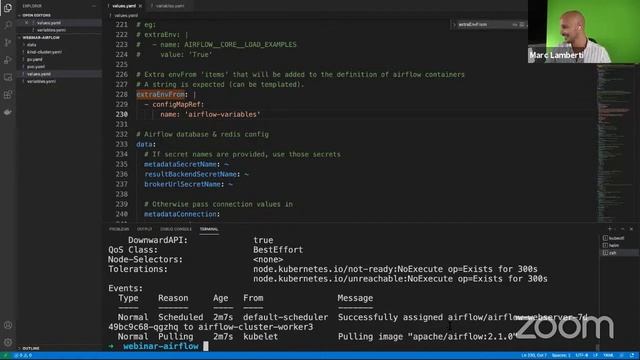The height and width of the screenshot is (360, 640).
Task: Click the feedback icon in status bar
Action: click(x=622, y=356)
